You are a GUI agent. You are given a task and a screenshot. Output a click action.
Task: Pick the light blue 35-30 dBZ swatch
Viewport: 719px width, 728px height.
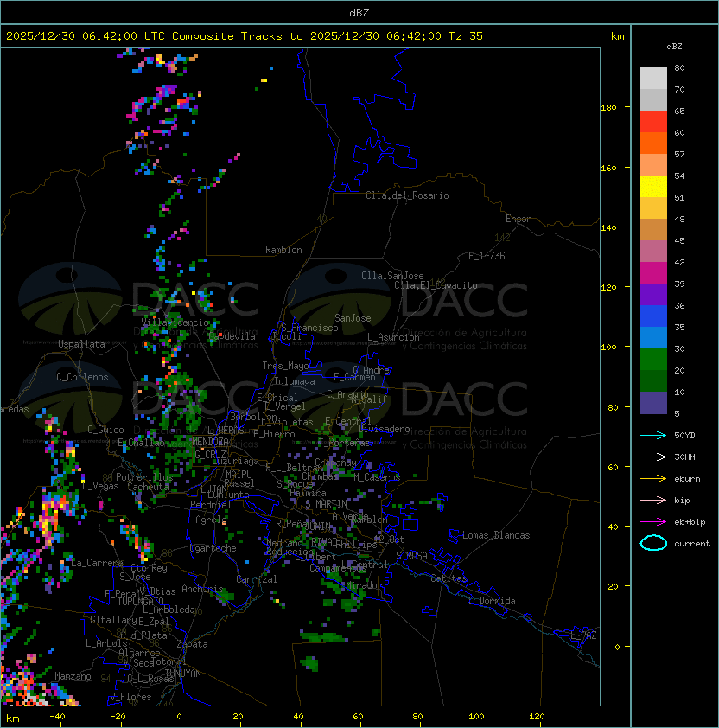tap(653, 338)
